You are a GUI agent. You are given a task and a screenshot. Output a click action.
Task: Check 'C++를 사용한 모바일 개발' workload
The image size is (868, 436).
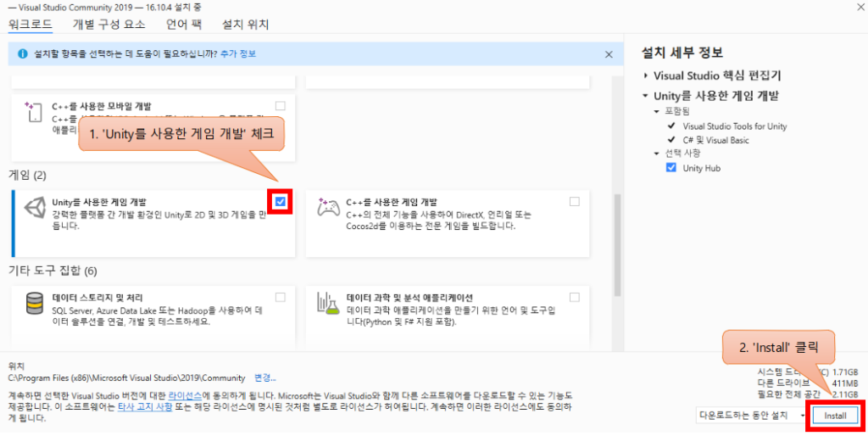pos(281,105)
